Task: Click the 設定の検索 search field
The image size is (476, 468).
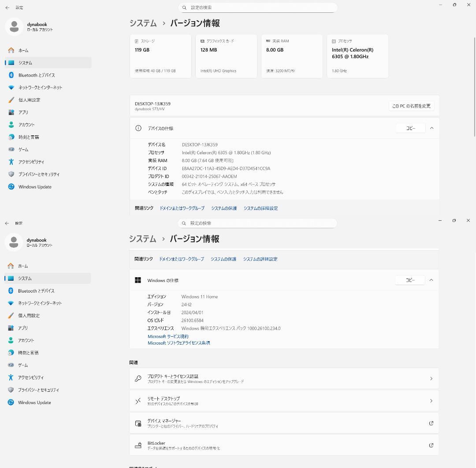Action: coord(258,7)
